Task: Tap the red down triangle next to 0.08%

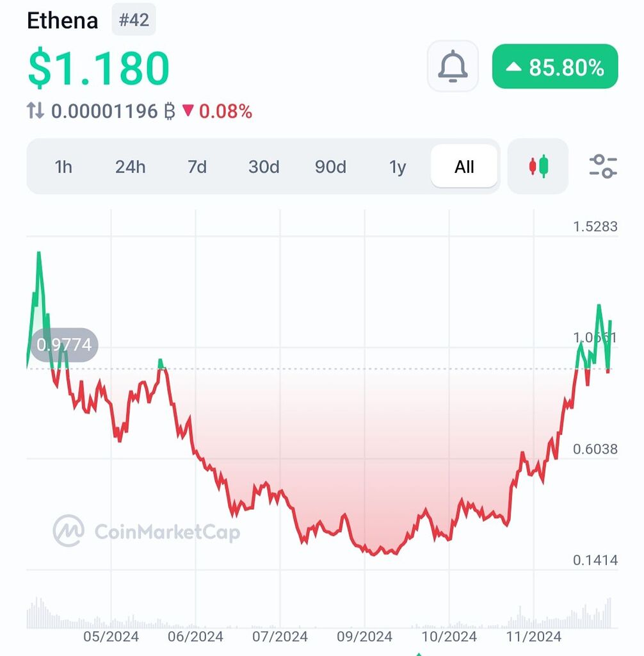Action: click(188, 110)
